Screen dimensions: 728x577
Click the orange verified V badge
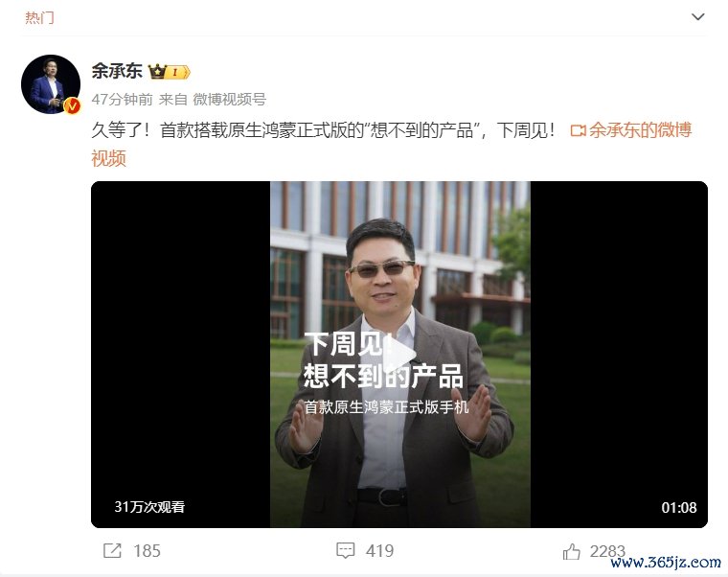click(72, 106)
